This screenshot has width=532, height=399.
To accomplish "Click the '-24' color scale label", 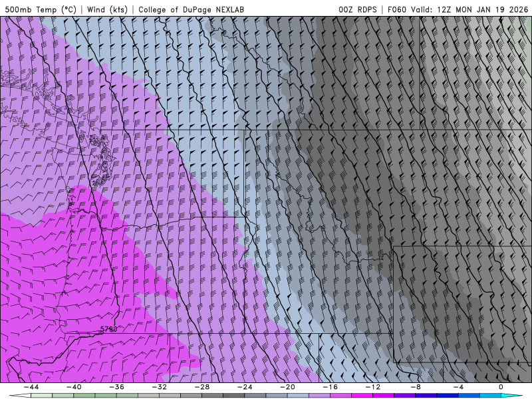I will click(x=245, y=387).
